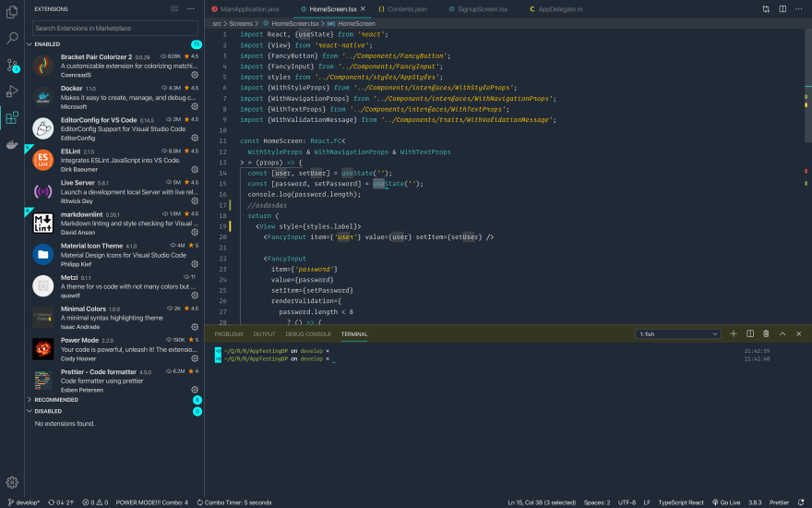Open the Explorer view in activity bar

click(x=12, y=12)
